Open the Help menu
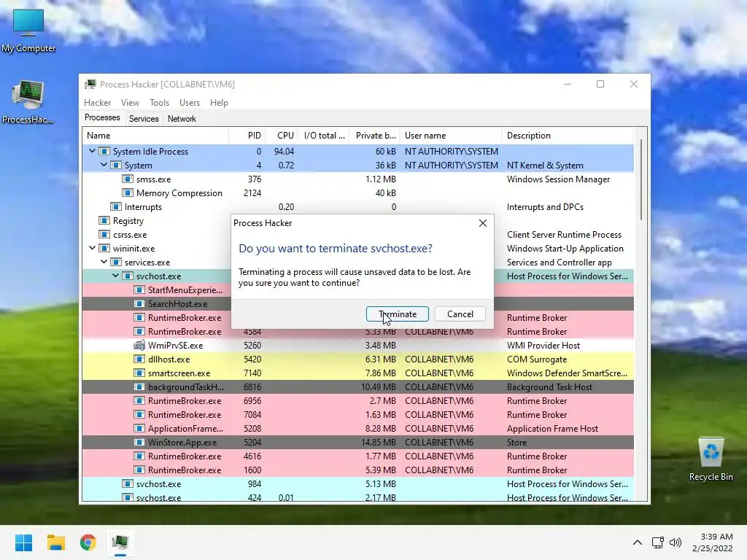The height and width of the screenshot is (560, 747). [219, 102]
